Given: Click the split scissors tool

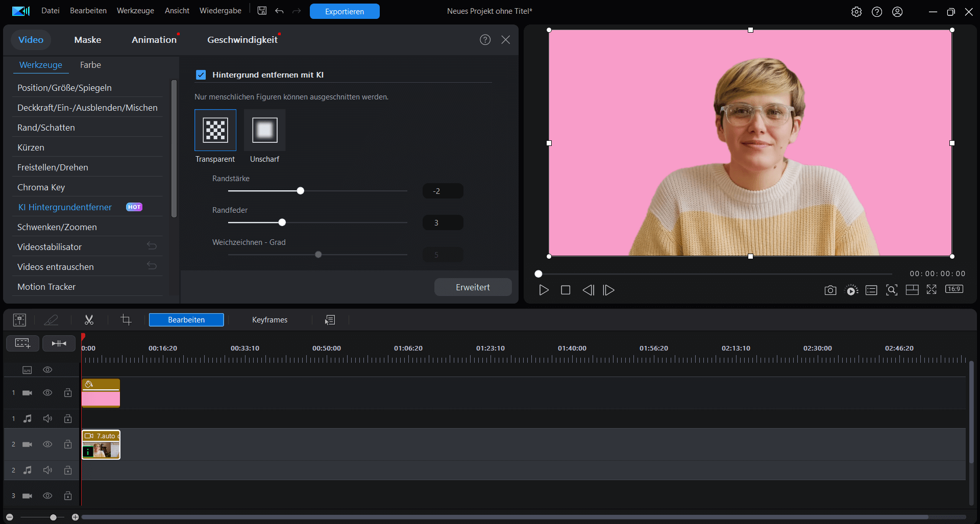Looking at the screenshot, I should click(x=89, y=320).
